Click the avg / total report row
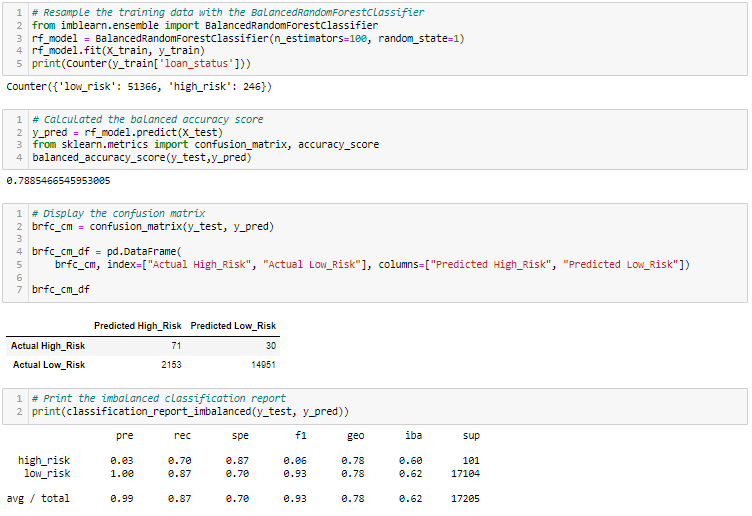Image resolution: width=752 pixels, height=516 pixels. [x=243, y=498]
